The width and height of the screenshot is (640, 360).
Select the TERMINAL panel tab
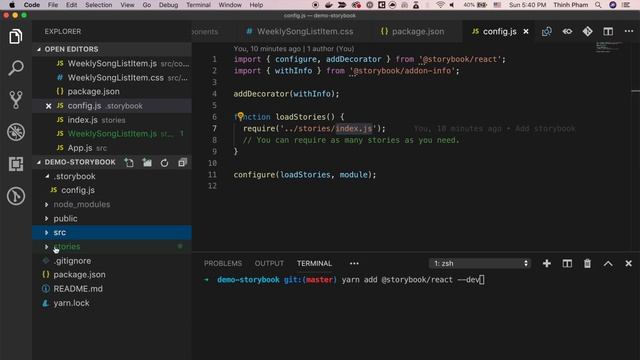[314, 264]
